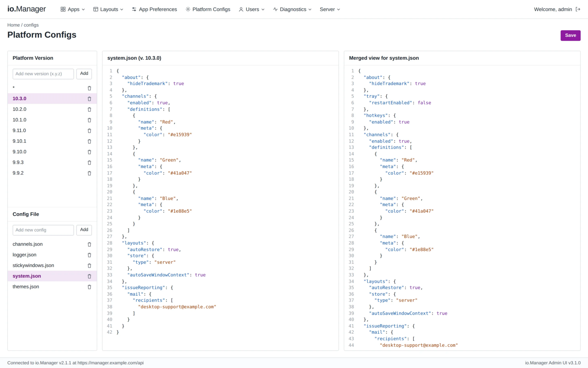
Task: Expand the Layouts menu
Action: pyautogui.click(x=108, y=9)
